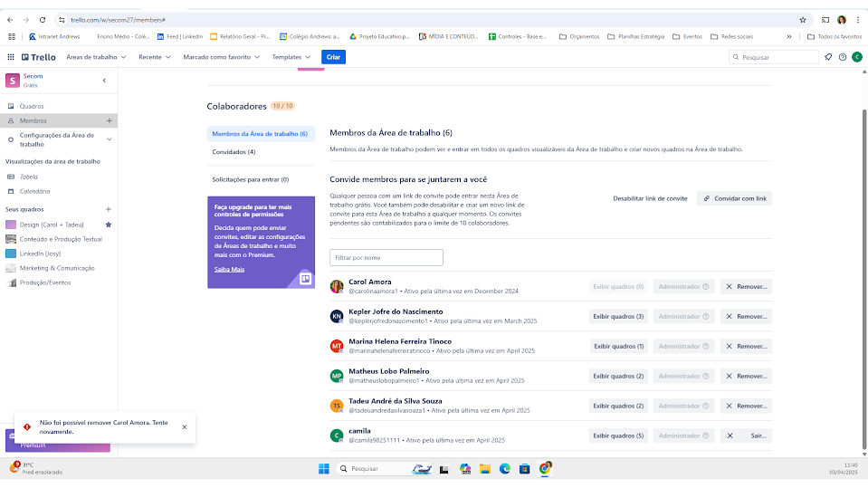Click the page vertical scrollbar
This screenshot has width=868, height=488.
(864, 277)
